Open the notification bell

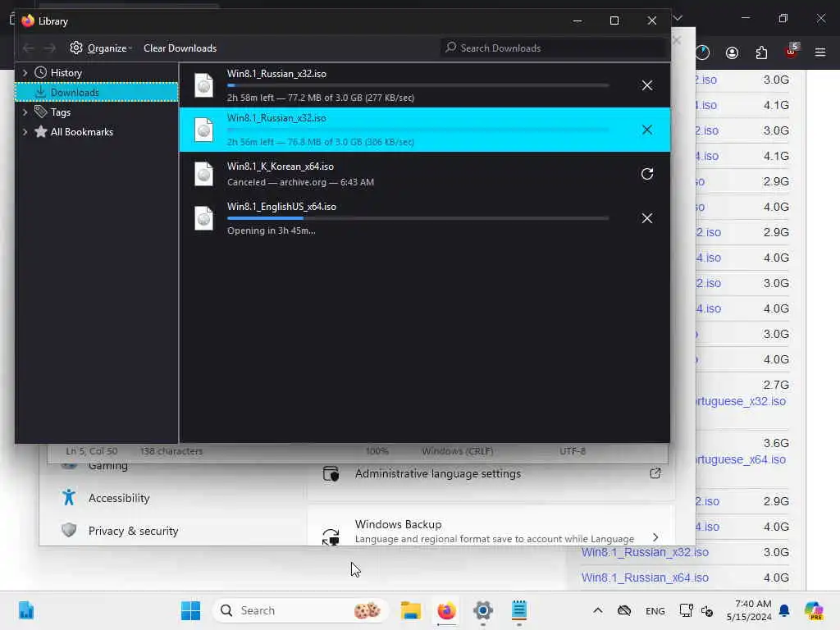[784, 610]
